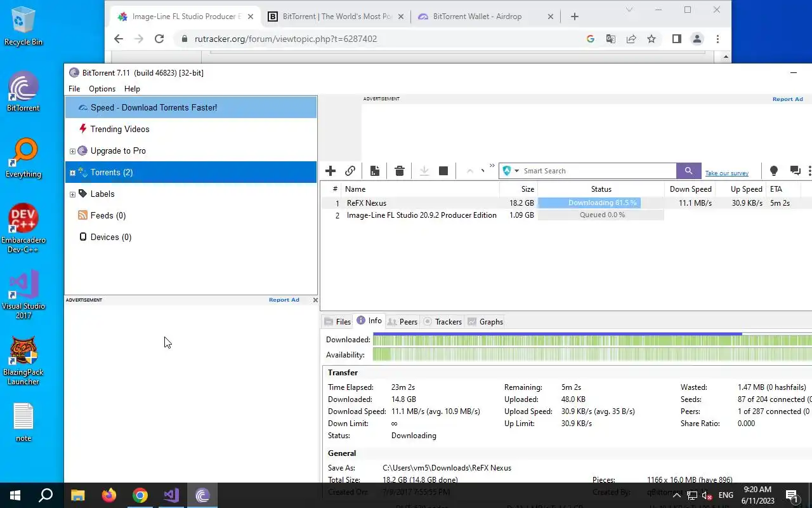Click the Downloading 61.5 % progress bar
812x508 pixels.
601,203
